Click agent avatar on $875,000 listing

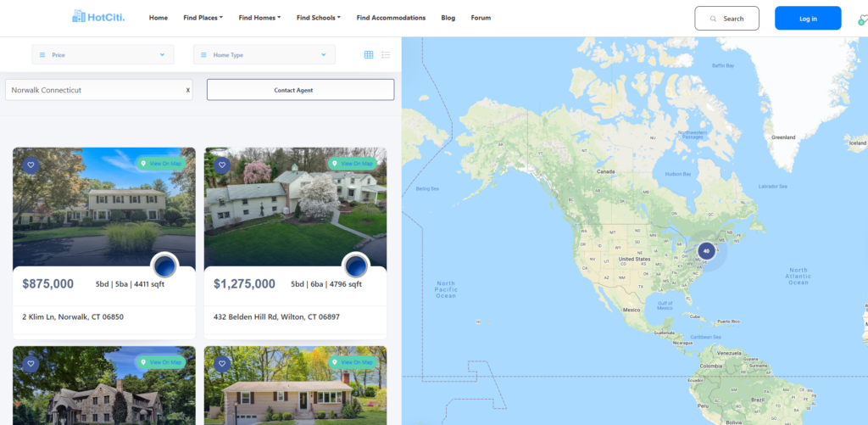[x=165, y=266]
